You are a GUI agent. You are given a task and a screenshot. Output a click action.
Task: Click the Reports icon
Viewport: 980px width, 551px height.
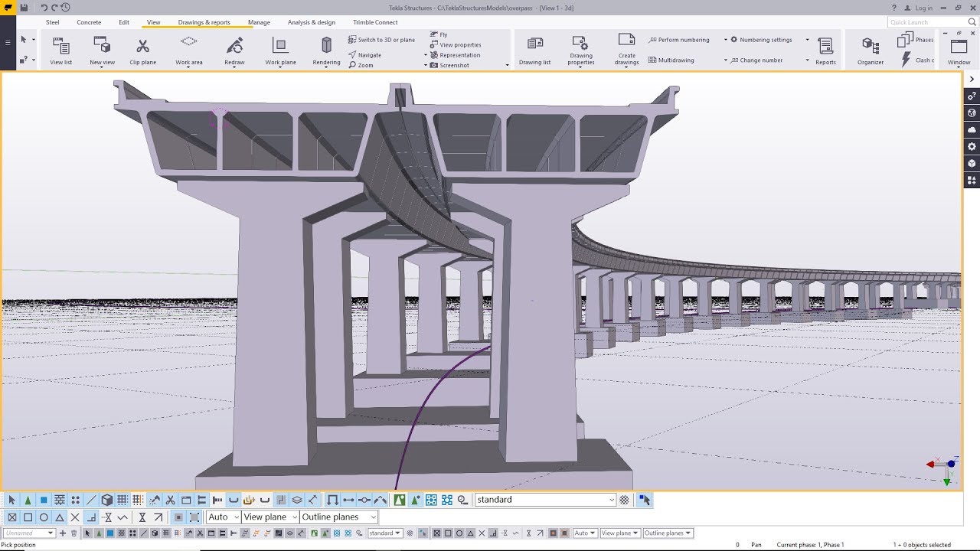pos(825,51)
